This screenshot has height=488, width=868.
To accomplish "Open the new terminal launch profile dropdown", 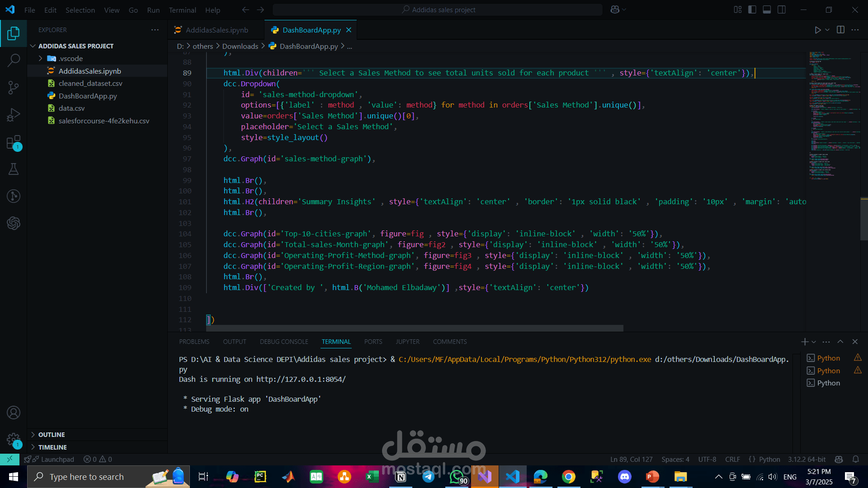I will pyautogui.click(x=814, y=342).
